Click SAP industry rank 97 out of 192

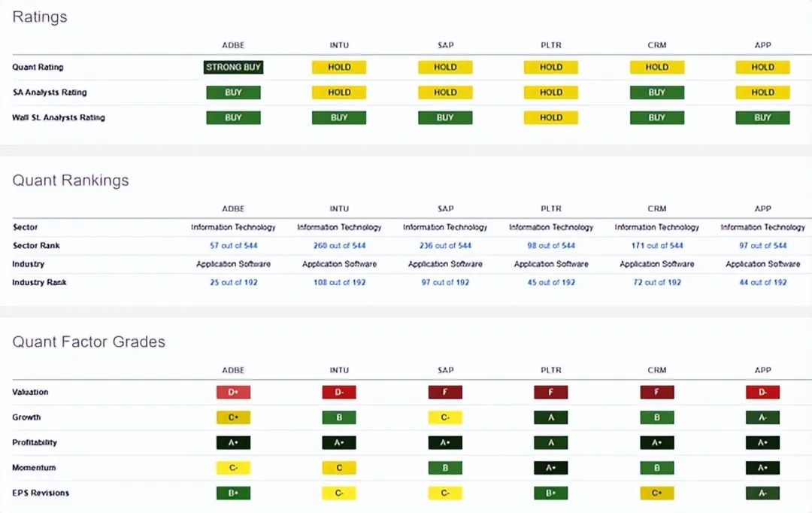click(445, 282)
